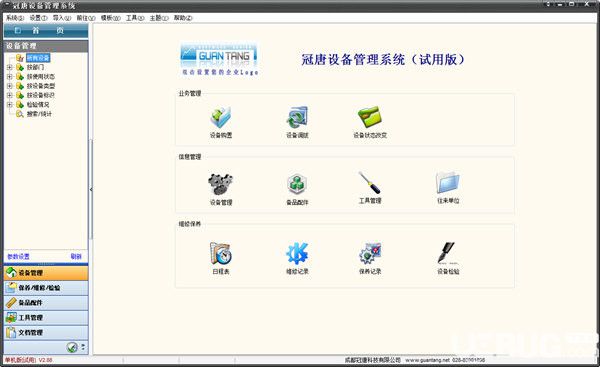Select the 所有设备 tree node
This screenshot has width=600, height=367.
38,58
